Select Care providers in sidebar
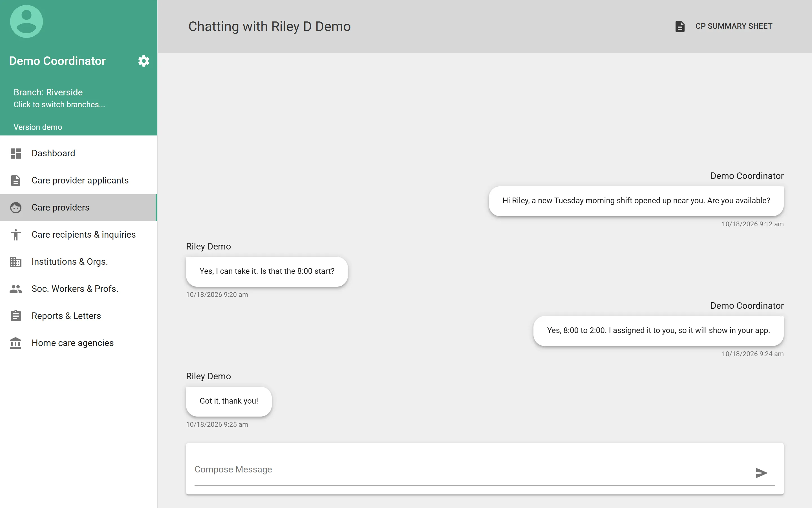Viewport: 812px width, 508px height. click(78, 208)
